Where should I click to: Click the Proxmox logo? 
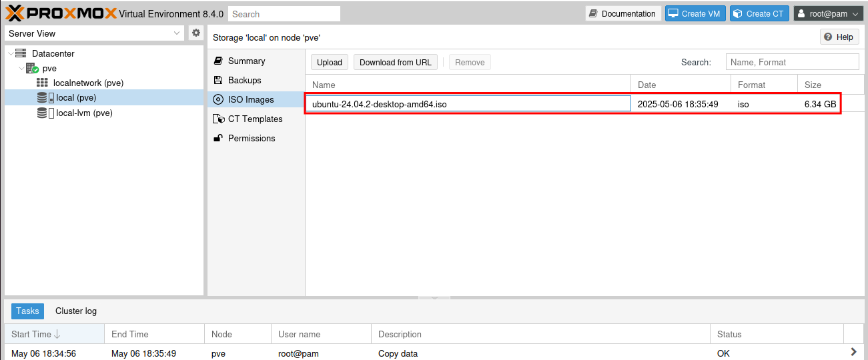[61, 13]
